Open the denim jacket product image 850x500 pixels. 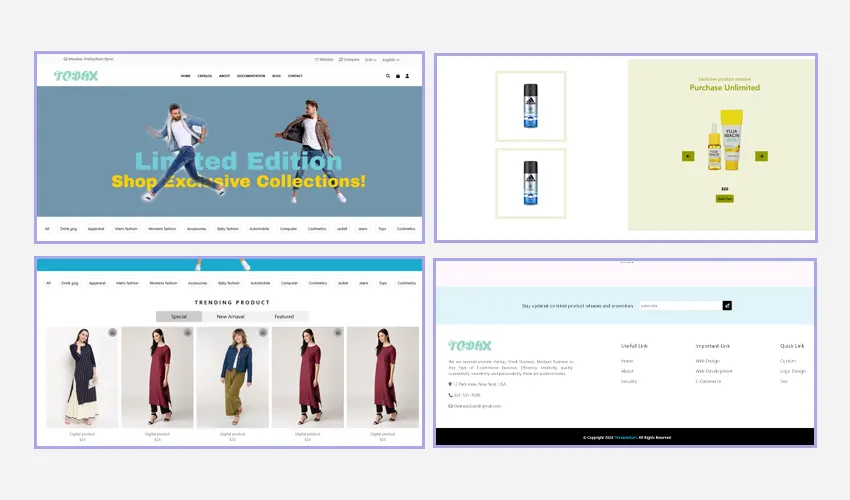click(x=233, y=377)
